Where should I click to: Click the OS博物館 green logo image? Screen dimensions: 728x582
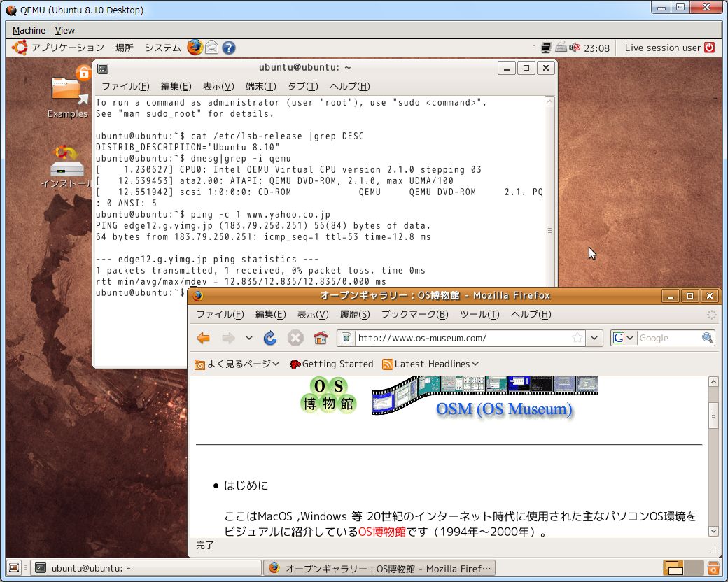pos(329,395)
